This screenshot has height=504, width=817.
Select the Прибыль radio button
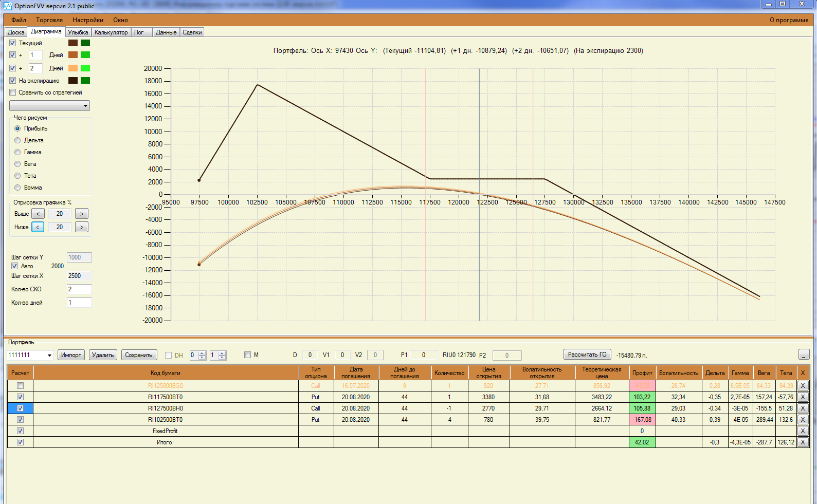[18, 128]
